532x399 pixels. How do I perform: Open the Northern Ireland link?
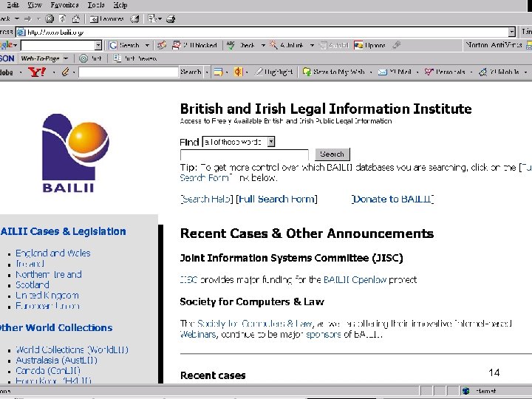[49, 274]
